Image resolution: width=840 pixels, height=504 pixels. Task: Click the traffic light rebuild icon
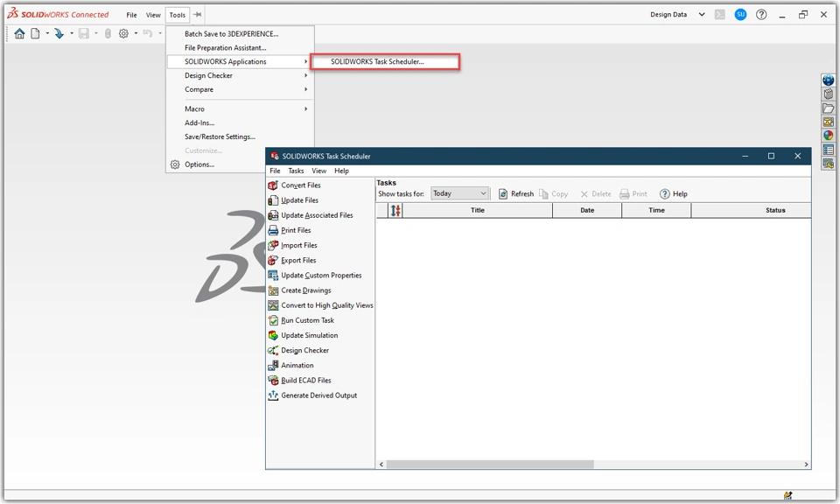[108, 34]
